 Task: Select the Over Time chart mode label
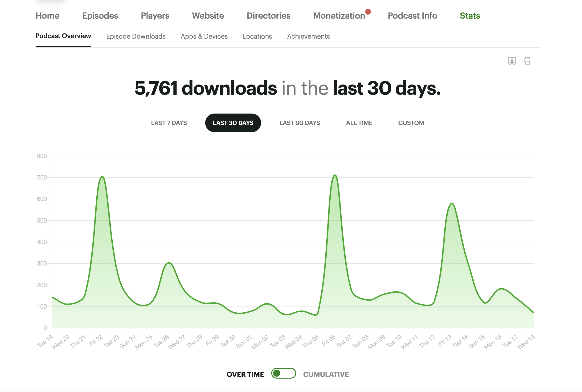click(x=245, y=374)
